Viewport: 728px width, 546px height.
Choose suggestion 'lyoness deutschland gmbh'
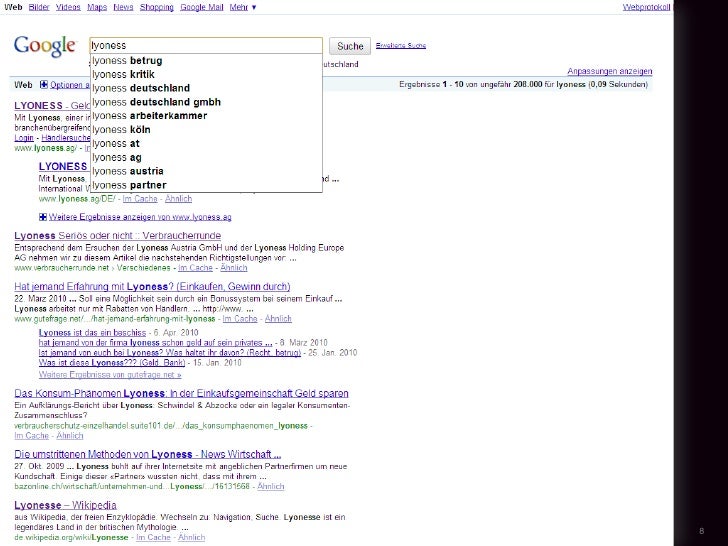click(x=206, y=102)
